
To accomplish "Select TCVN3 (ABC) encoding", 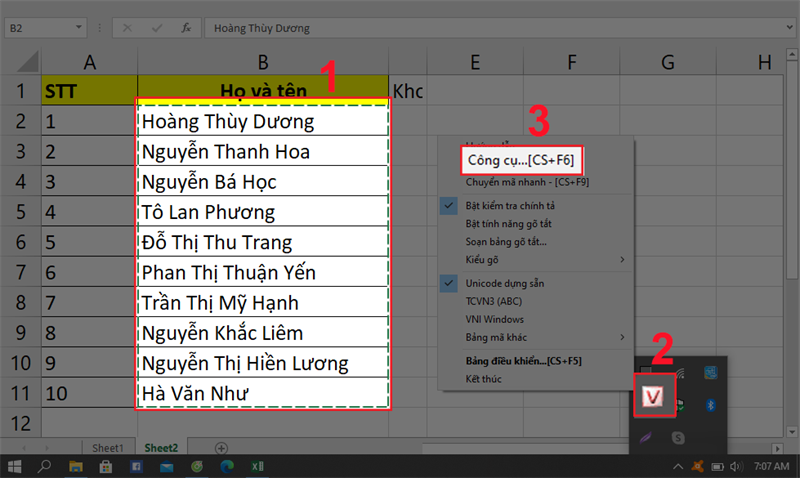I will tap(493, 301).
